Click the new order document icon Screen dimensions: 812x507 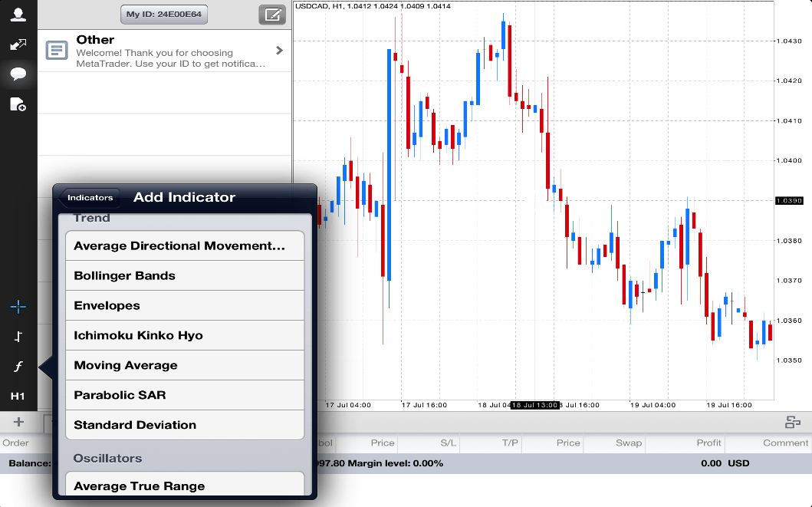coord(18,104)
